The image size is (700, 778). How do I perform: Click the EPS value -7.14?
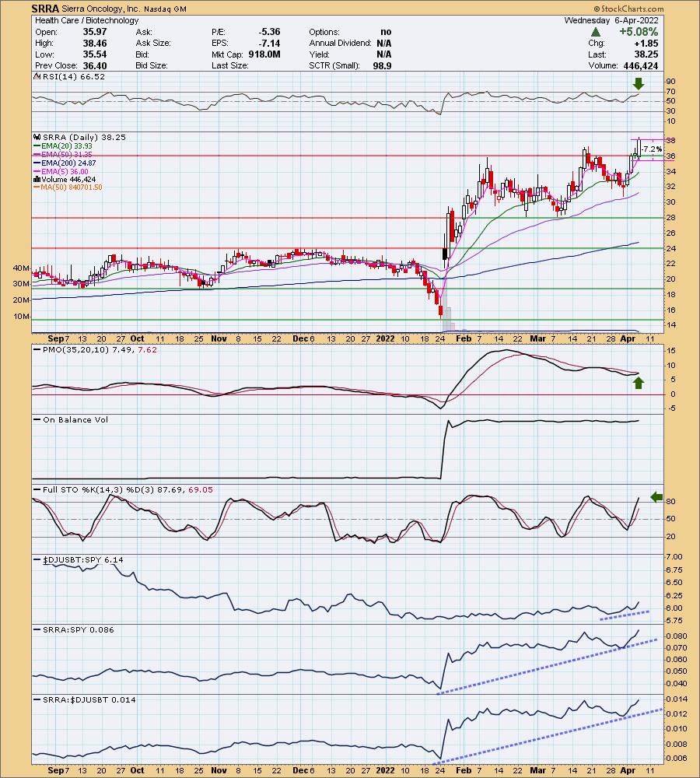(x=269, y=43)
